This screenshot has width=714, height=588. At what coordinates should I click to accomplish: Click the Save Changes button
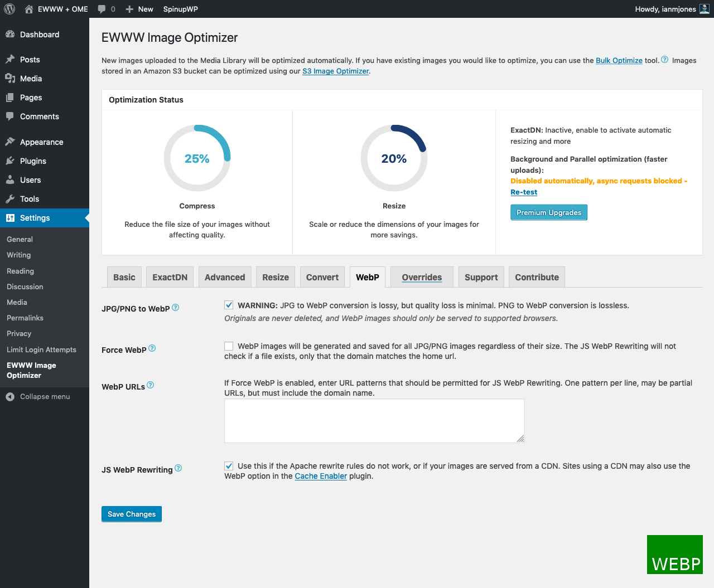pos(132,514)
